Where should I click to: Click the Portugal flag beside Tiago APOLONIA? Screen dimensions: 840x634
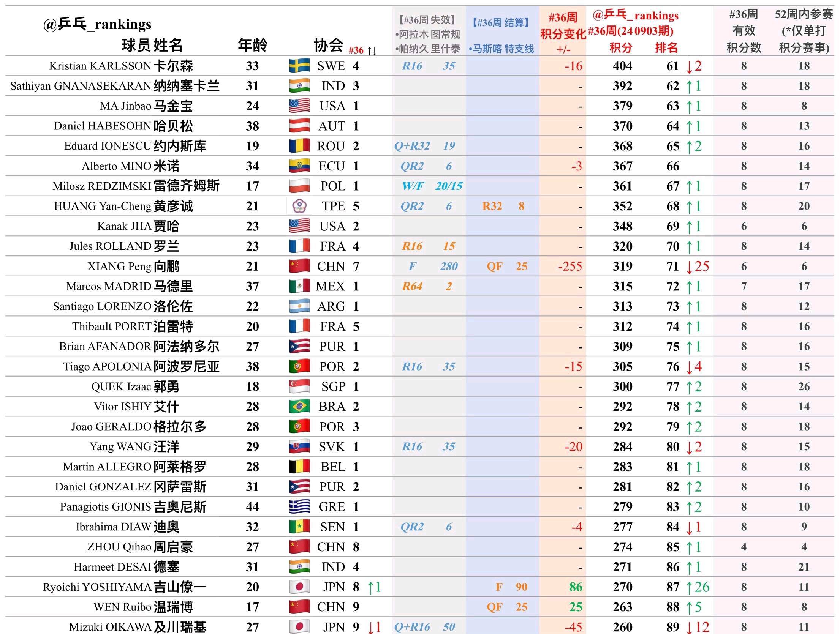299,367
